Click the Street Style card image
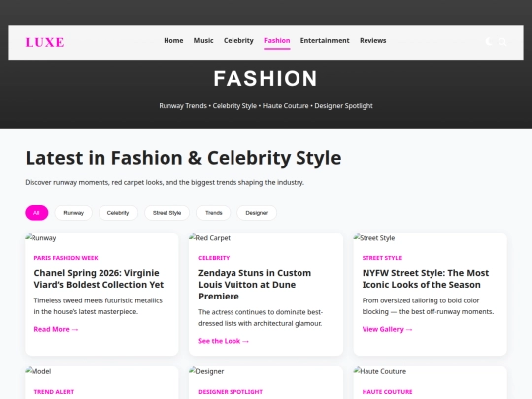 pos(374,238)
